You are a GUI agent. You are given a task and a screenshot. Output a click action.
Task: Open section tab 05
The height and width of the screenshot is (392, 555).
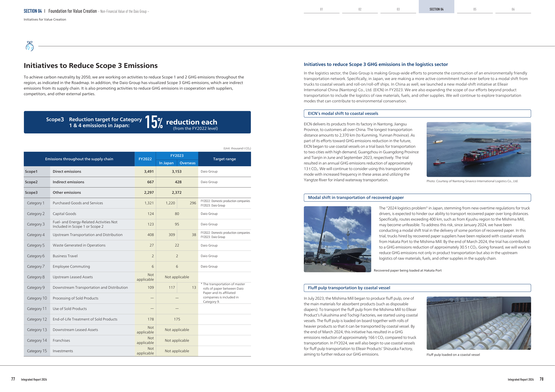tap(475, 9)
